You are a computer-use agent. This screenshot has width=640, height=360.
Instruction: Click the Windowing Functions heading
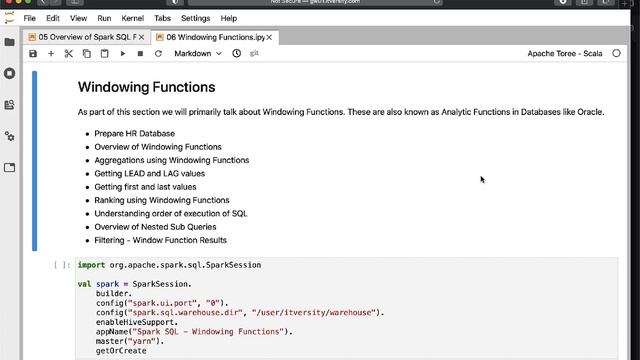coord(147,87)
